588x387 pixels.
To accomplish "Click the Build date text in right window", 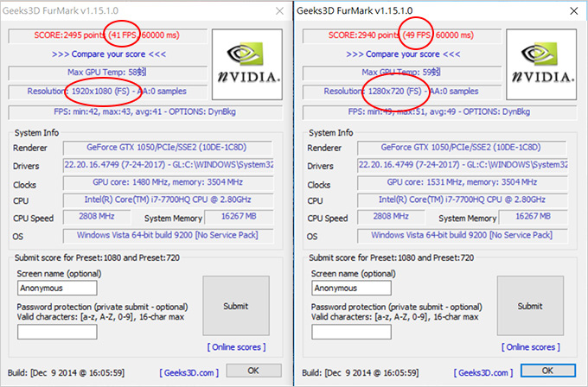I will click(361, 373).
